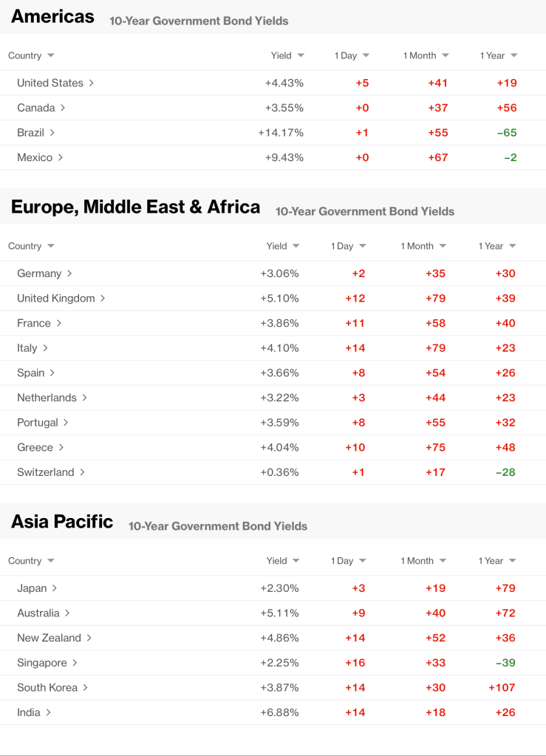Click the chevron arrow next to Switzerland
Screen dimensions: 546x756
pyautogui.click(x=82, y=471)
